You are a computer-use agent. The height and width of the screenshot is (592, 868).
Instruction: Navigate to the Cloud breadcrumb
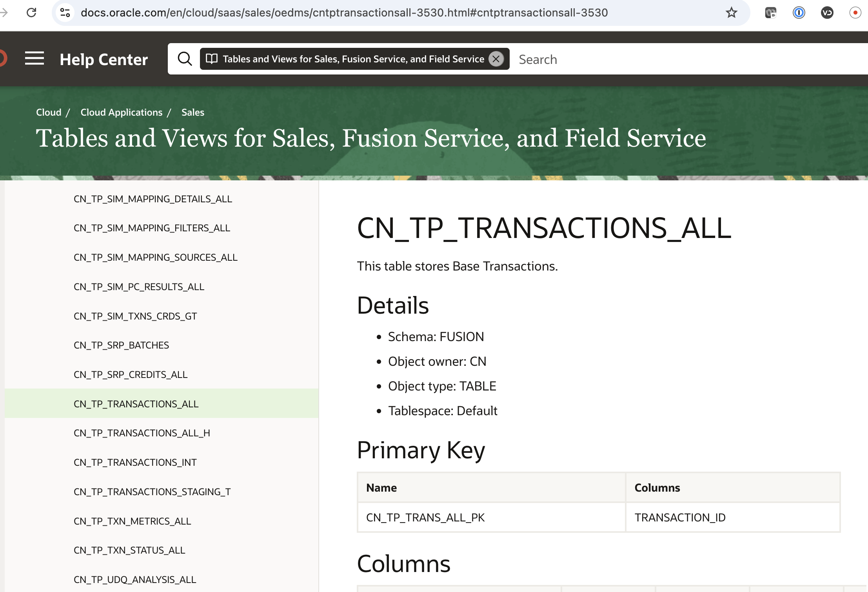[x=48, y=112]
